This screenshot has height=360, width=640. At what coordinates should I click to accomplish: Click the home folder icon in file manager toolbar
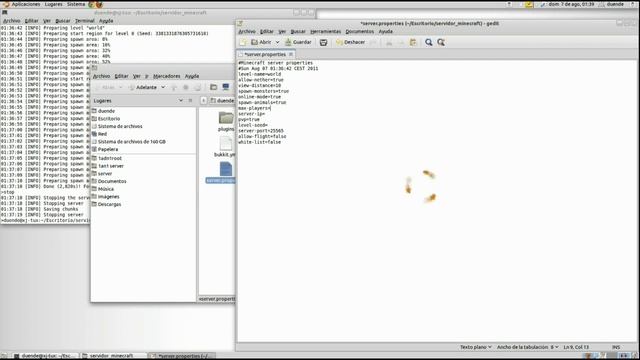click(x=213, y=87)
